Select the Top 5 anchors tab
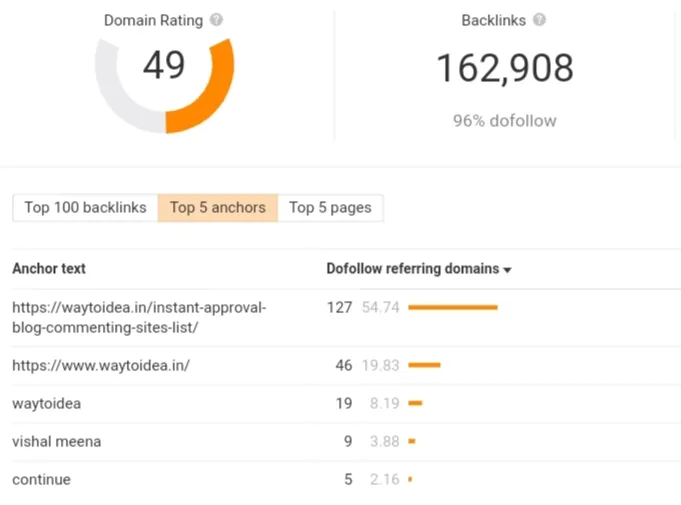The height and width of the screenshot is (505, 681). [217, 208]
